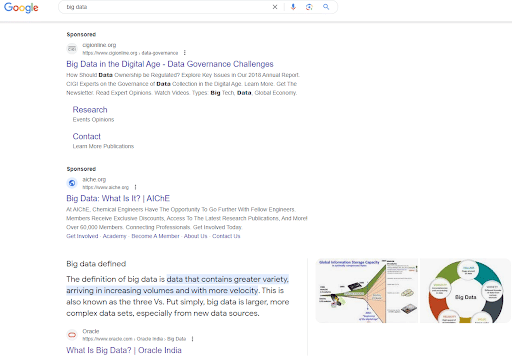Viewport: 512px width, 360px height.
Task: Open three-dot menu beside Oracle URL
Action: click(192, 339)
